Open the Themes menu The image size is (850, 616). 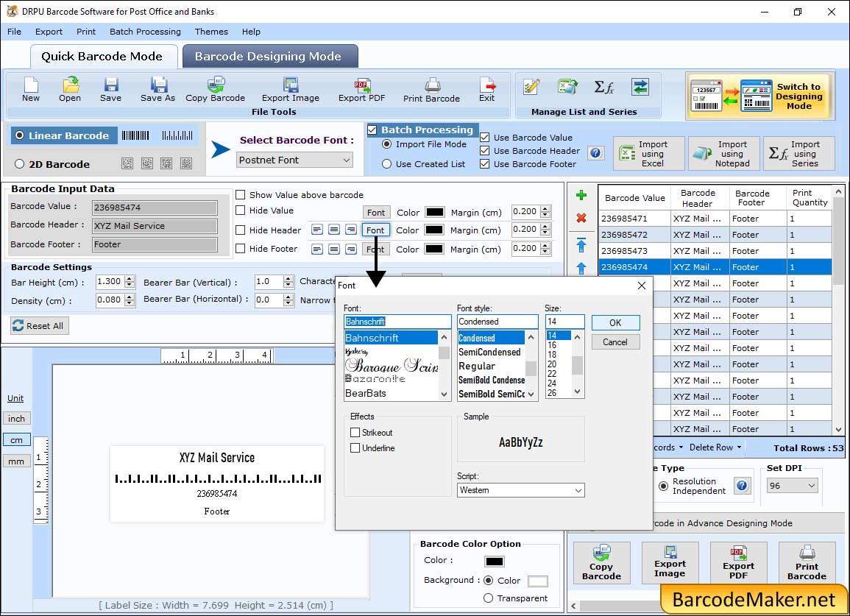tap(211, 32)
